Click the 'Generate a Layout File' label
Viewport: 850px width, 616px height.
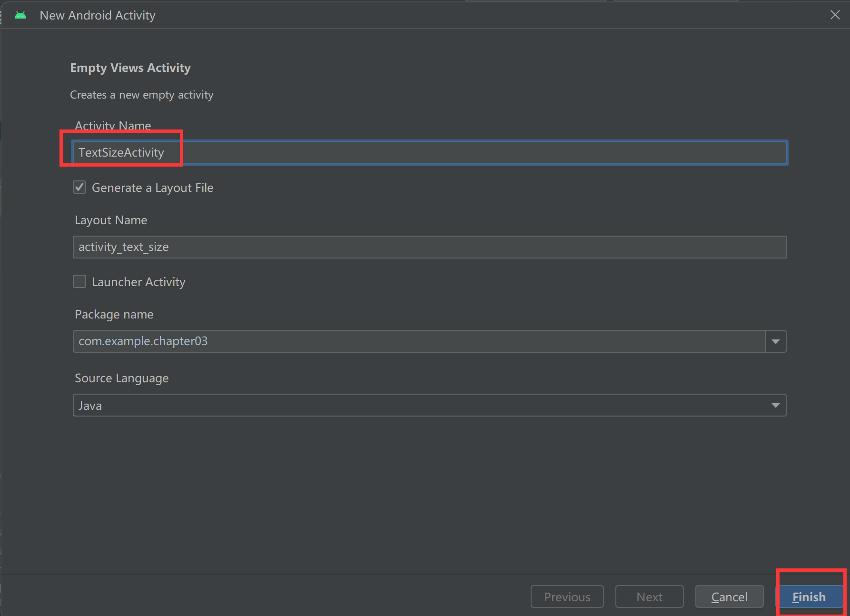[x=152, y=188]
